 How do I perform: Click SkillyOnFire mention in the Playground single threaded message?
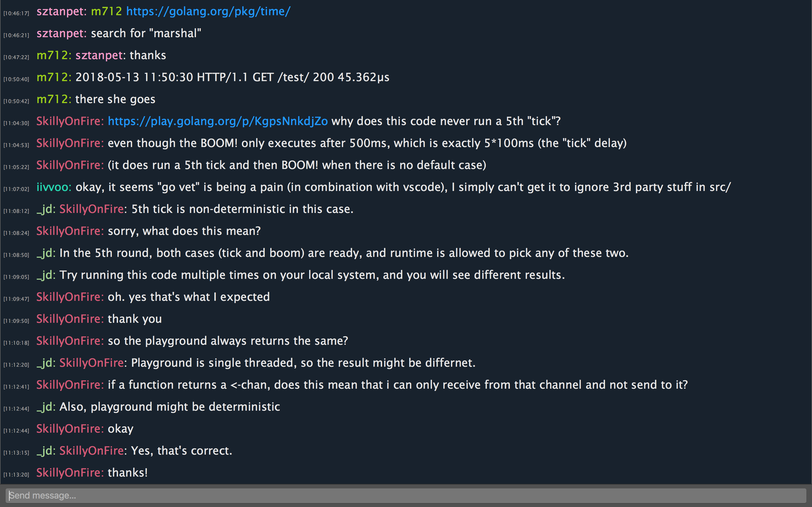tap(92, 363)
